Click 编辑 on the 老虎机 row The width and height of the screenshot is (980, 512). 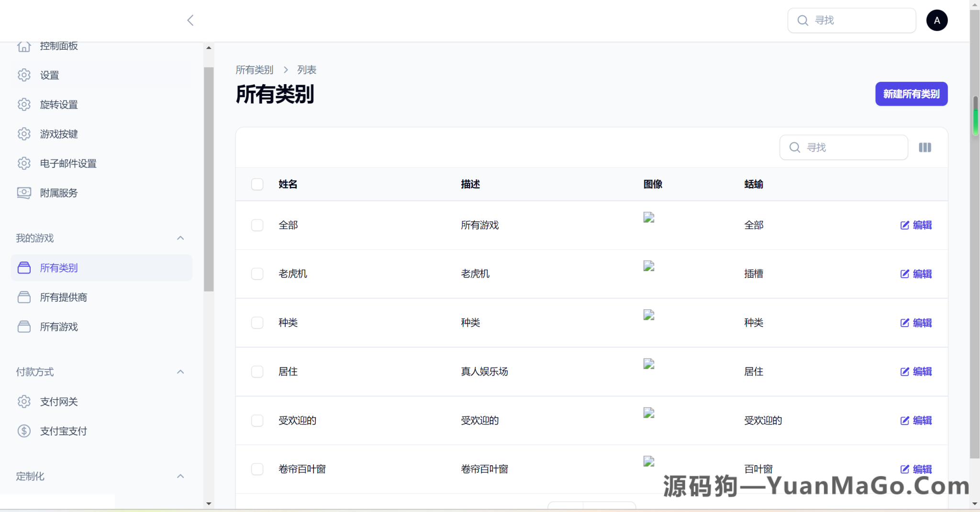(x=916, y=274)
